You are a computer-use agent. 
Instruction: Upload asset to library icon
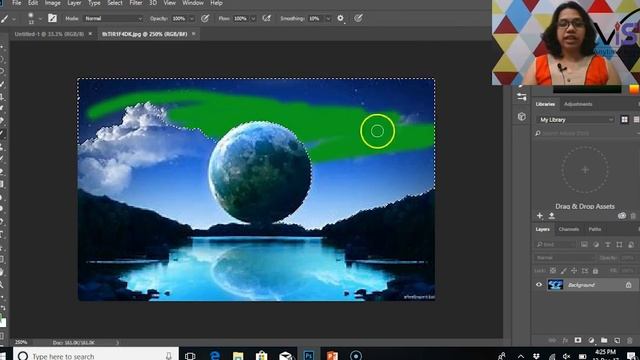click(x=551, y=216)
